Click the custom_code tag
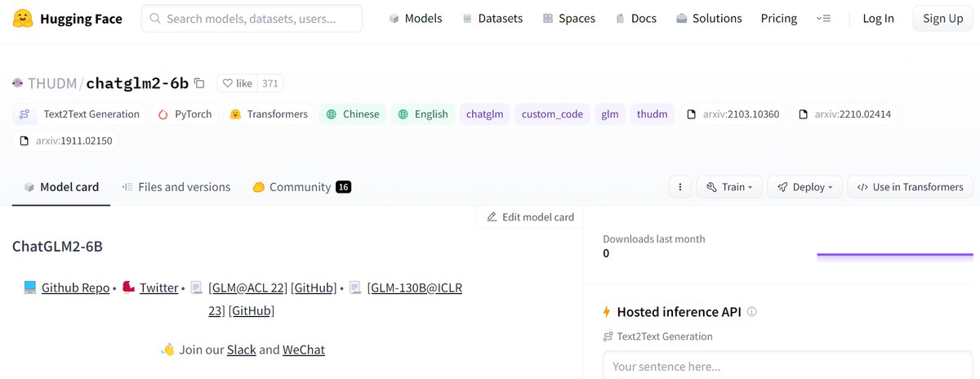Screen dimensions: 980x379 pos(552,114)
